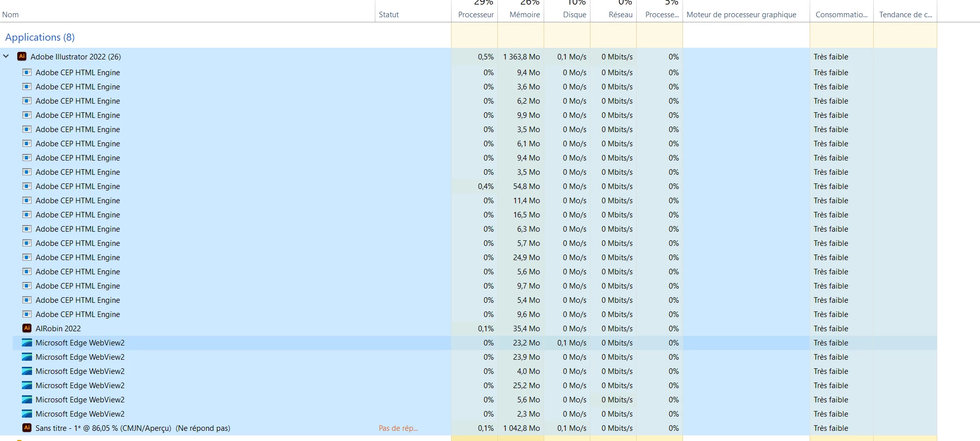This screenshot has width=980, height=441.
Task: Select the Sans titre (Ne répond pas) row name
Action: coord(133,428)
